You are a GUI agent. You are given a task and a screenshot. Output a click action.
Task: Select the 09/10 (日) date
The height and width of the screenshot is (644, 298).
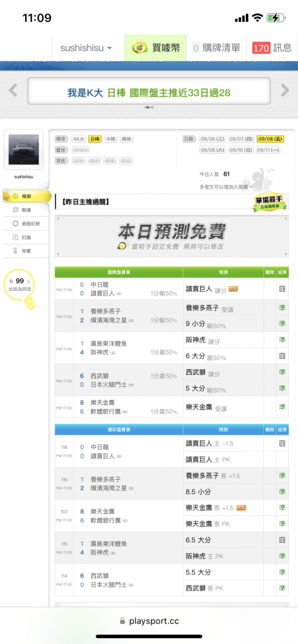pyautogui.click(x=241, y=150)
